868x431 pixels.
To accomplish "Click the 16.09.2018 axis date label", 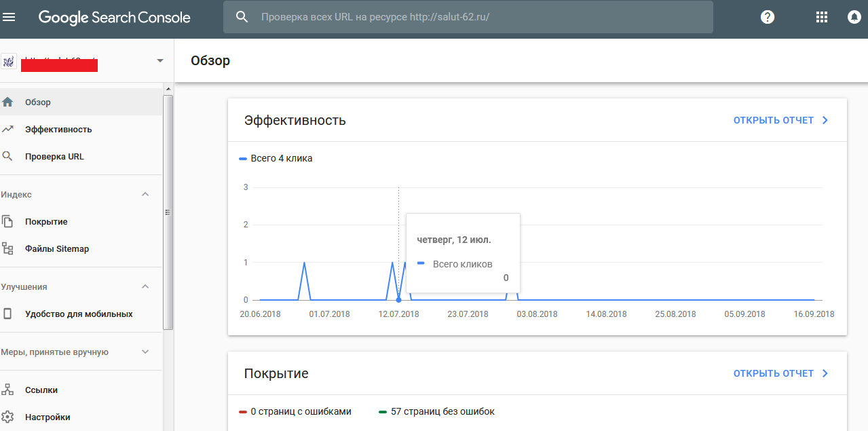I will tap(814, 314).
